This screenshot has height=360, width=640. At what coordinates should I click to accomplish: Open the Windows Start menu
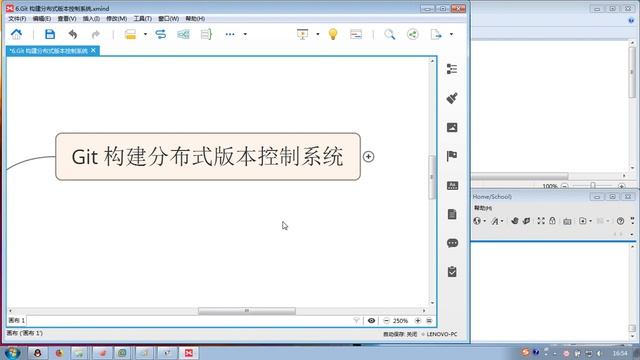(12, 353)
